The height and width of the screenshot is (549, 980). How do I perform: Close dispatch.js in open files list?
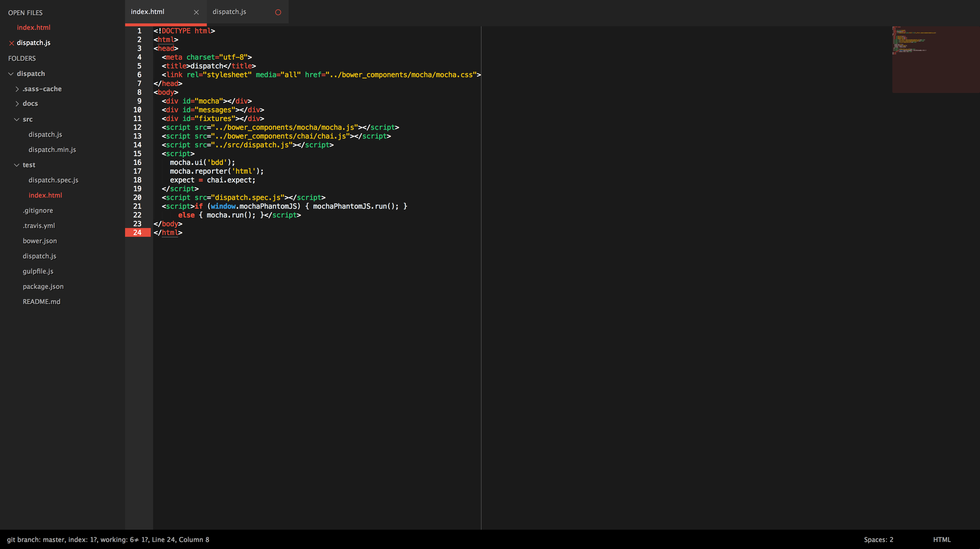click(11, 43)
